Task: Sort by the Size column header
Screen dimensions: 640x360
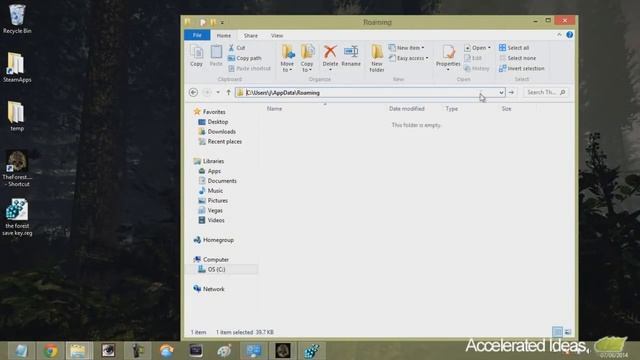Action: pyautogui.click(x=507, y=109)
